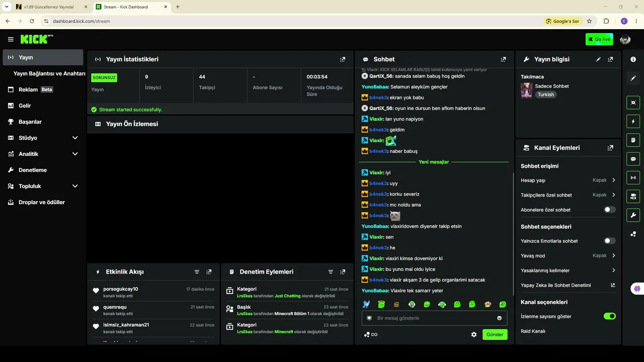The image size is (644, 362).
Task: Click the channel points icon below the message box
Action: [x=367, y=334]
